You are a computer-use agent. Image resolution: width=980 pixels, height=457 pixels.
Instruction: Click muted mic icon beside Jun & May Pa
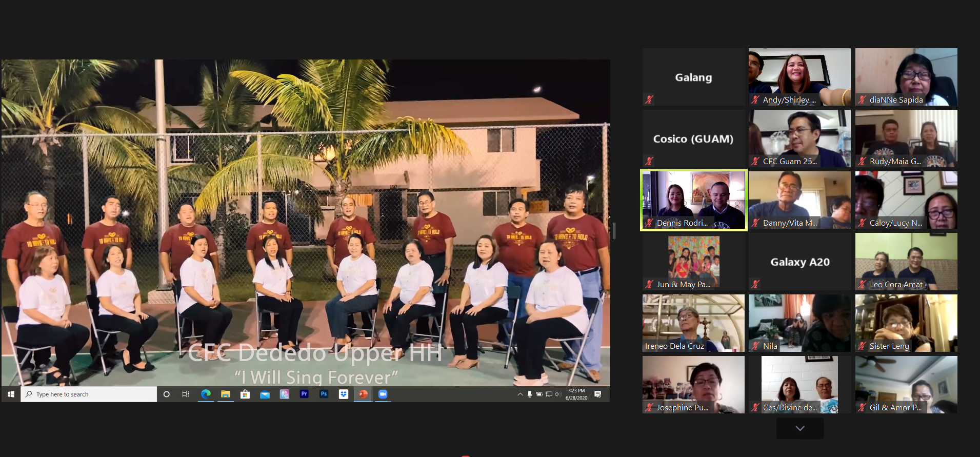click(x=649, y=284)
